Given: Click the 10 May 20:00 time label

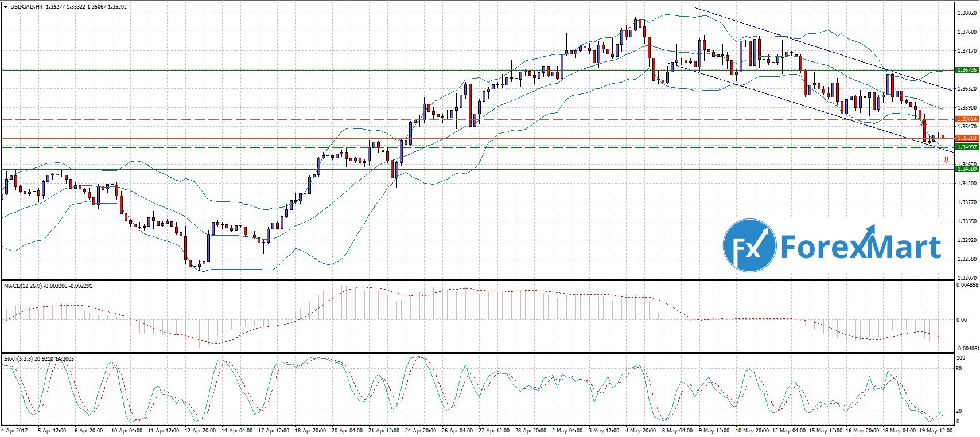Looking at the screenshot, I should click(x=751, y=430).
